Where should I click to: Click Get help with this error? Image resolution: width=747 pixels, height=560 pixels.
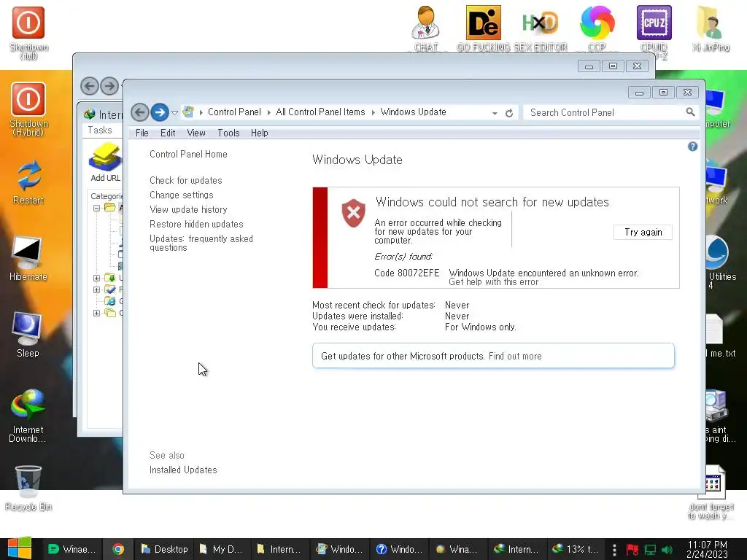(x=494, y=282)
